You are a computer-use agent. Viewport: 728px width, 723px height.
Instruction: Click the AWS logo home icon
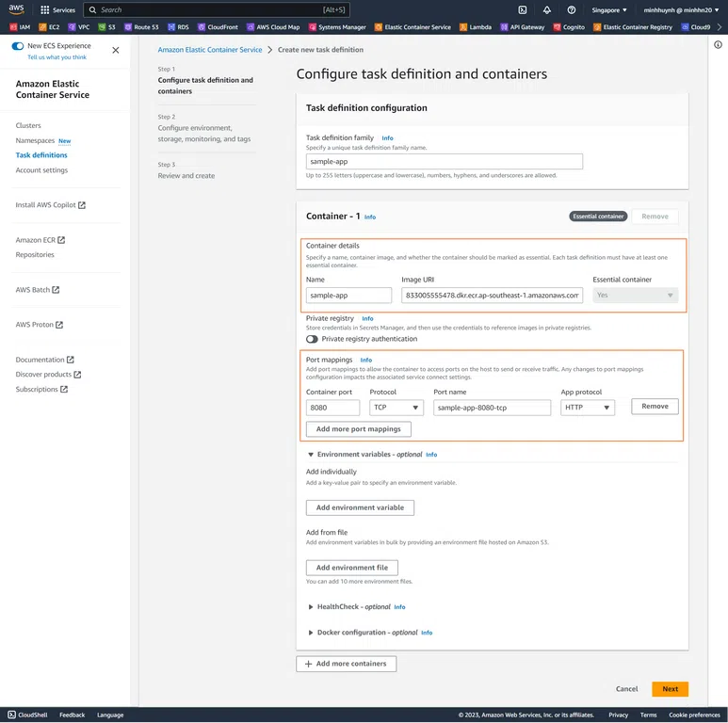[x=16, y=9]
